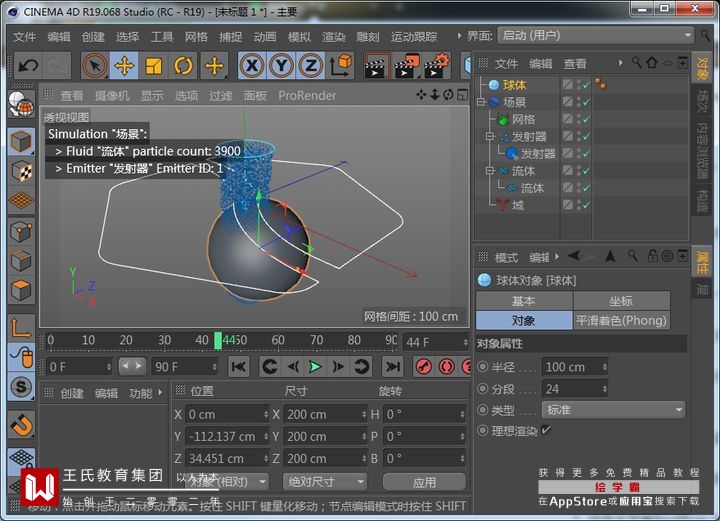
Task: Open Edit Render Settings icon
Action: point(436,66)
